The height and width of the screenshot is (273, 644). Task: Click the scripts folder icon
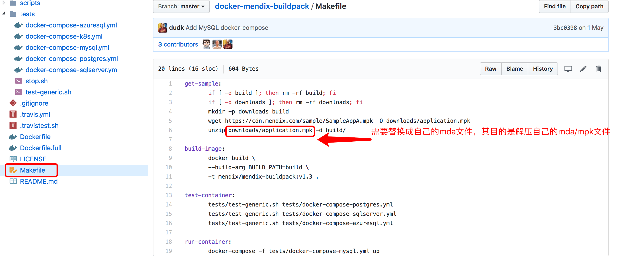pos(13,3)
